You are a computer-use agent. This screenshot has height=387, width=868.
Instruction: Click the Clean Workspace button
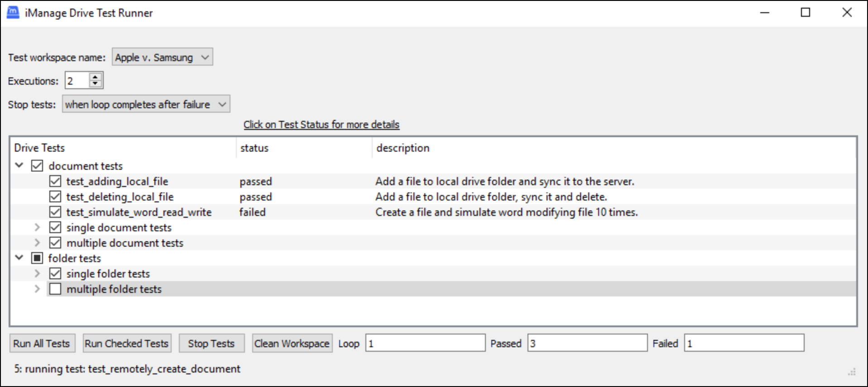point(292,344)
